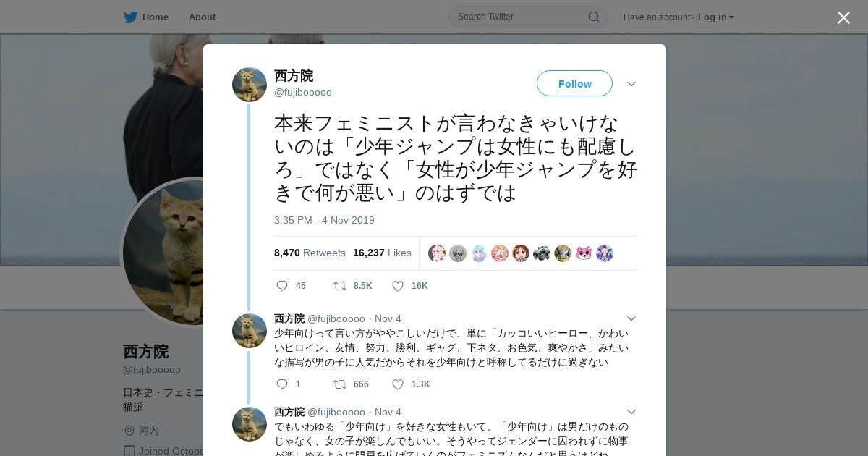This screenshot has width=868, height=456.
Task: Open the 8,470 Retweets list
Action: click(310, 253)
